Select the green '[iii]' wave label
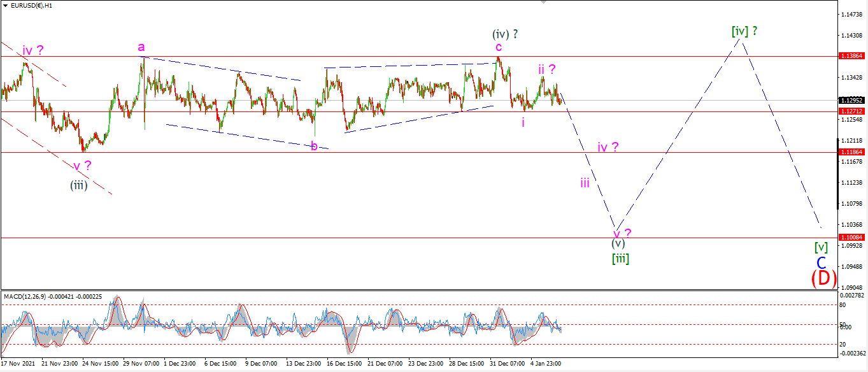 tap(620, 258)
